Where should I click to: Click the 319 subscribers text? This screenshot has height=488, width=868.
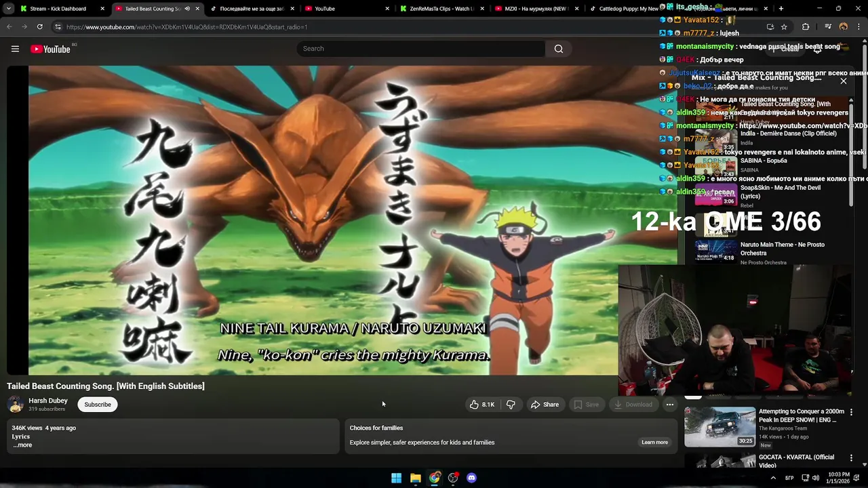[x=47, y=409]
